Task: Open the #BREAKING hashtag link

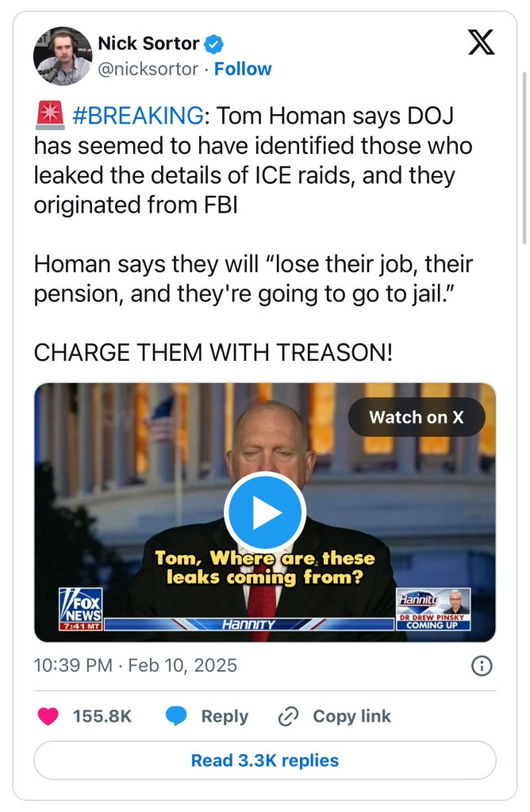Action: pos(138,116)
